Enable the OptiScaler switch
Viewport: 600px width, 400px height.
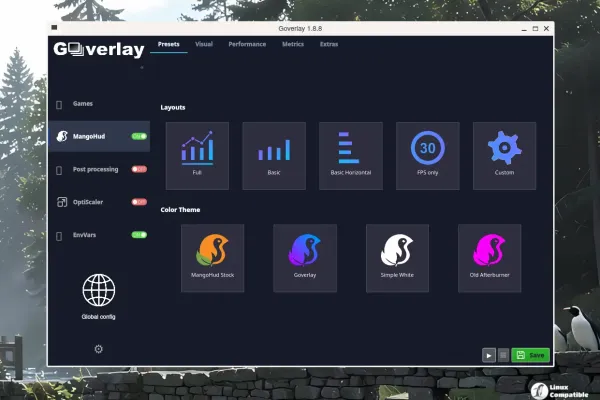click(139, 202)
